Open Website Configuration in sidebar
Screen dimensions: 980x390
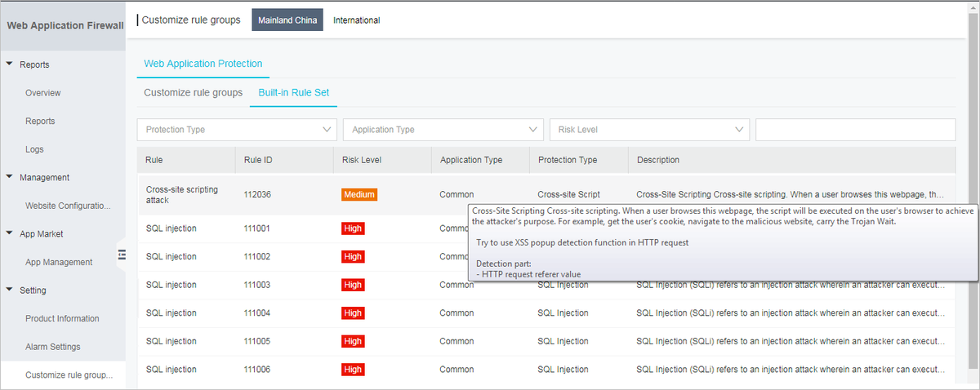click(x=68, y=206)
